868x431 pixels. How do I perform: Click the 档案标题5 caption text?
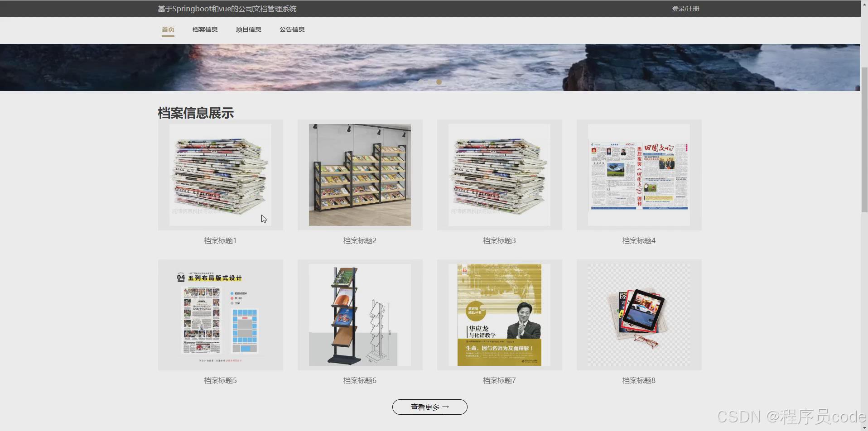pyautogui.click(x=220, y=380)
